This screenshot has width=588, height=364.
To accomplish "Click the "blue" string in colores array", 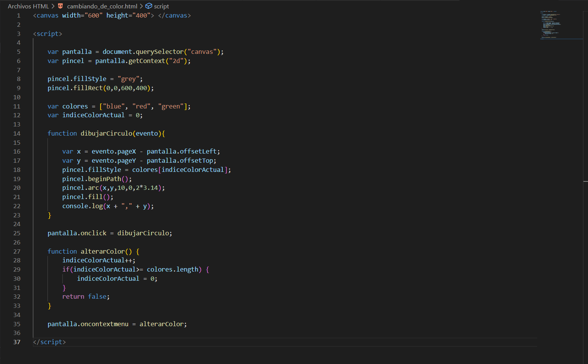I will click(113, 107).
